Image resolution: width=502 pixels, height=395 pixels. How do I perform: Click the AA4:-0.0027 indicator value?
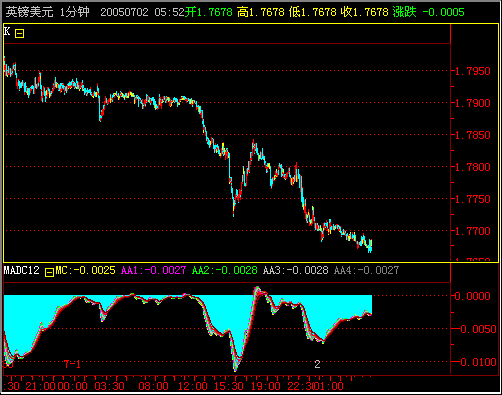click(366, 270)
